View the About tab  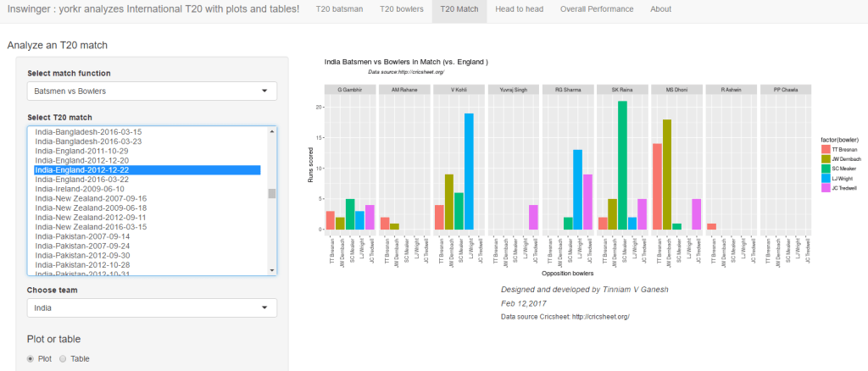pos(660,9)
